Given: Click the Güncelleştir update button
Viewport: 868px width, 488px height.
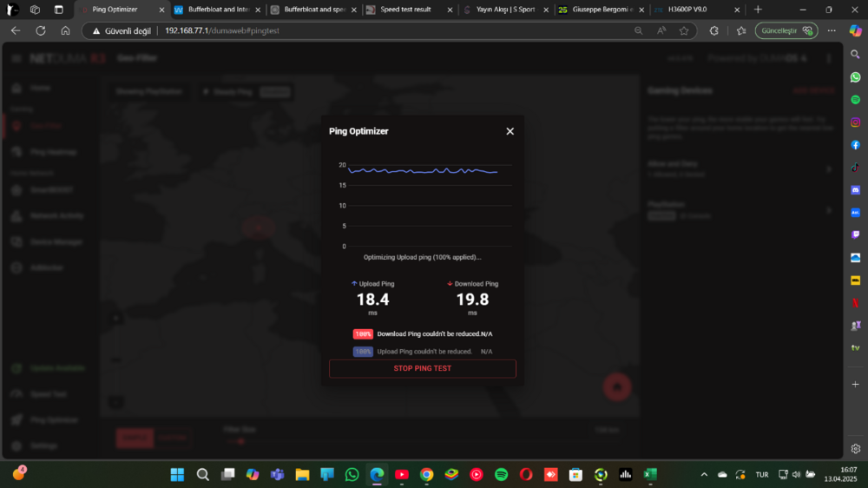Looking at the screenshot, I should [x=785, y=30].
